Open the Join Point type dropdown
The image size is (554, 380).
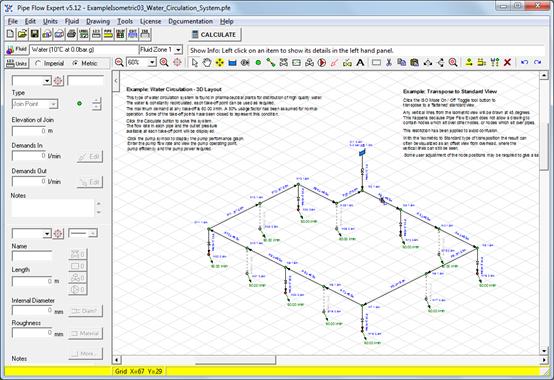click(53, 104)
